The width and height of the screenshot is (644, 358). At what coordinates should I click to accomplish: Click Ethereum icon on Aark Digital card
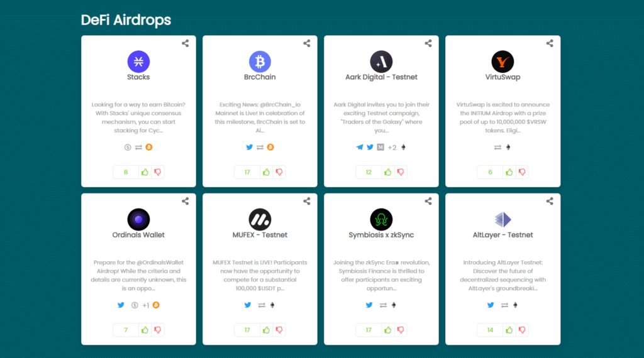pos(403,147)
